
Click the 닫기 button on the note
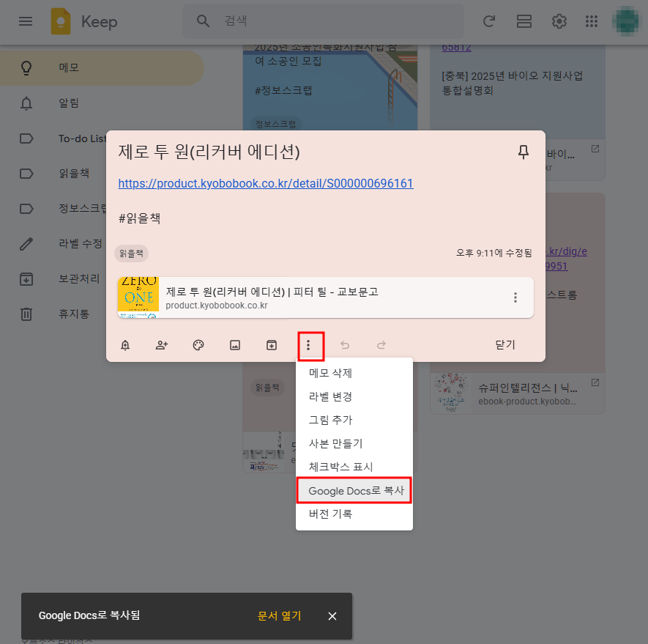[505, 344]
